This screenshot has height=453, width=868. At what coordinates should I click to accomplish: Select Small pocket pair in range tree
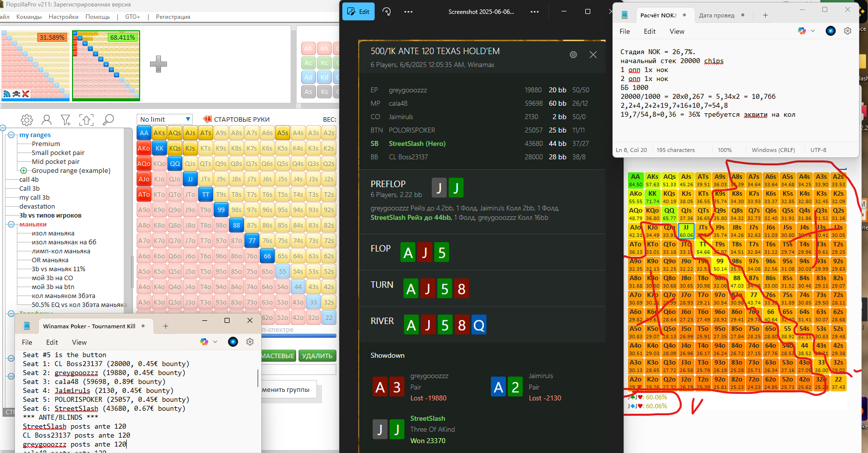[x=58, y=153]
